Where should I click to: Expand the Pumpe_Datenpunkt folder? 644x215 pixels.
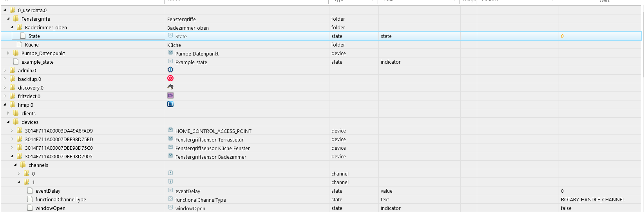coord(8,53)
